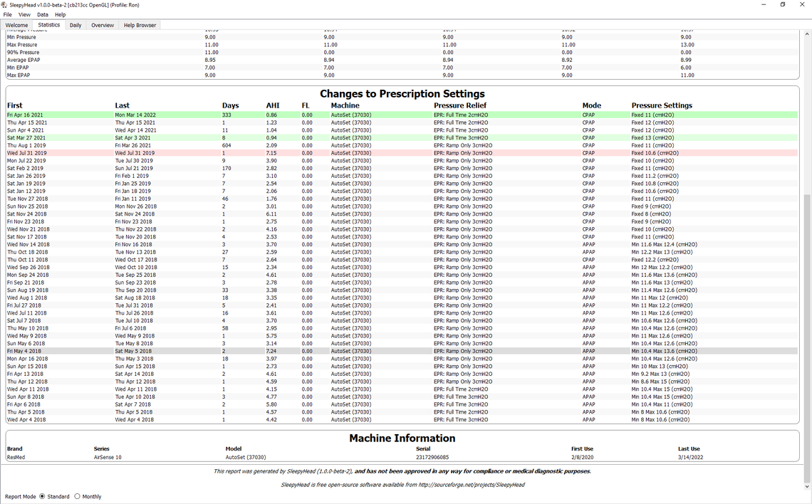This screenshot has height=504, width=812.
Task: Go to the Daily tab
Action: (x=76, y=25)
